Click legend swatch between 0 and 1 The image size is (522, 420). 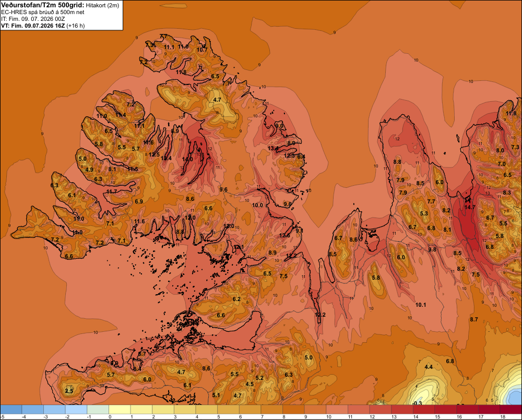[x=120, y=410]
